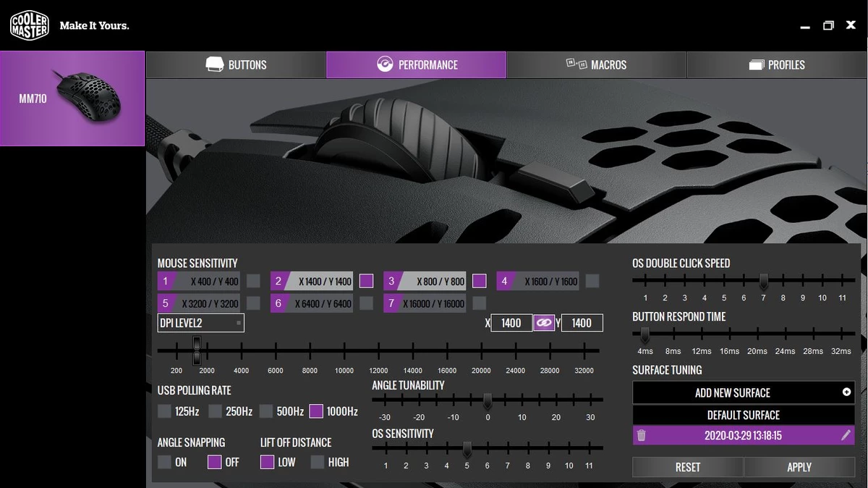868x488 pixels.
Task: Select the MM710 mouse device thumbnail
Action: 72,98
